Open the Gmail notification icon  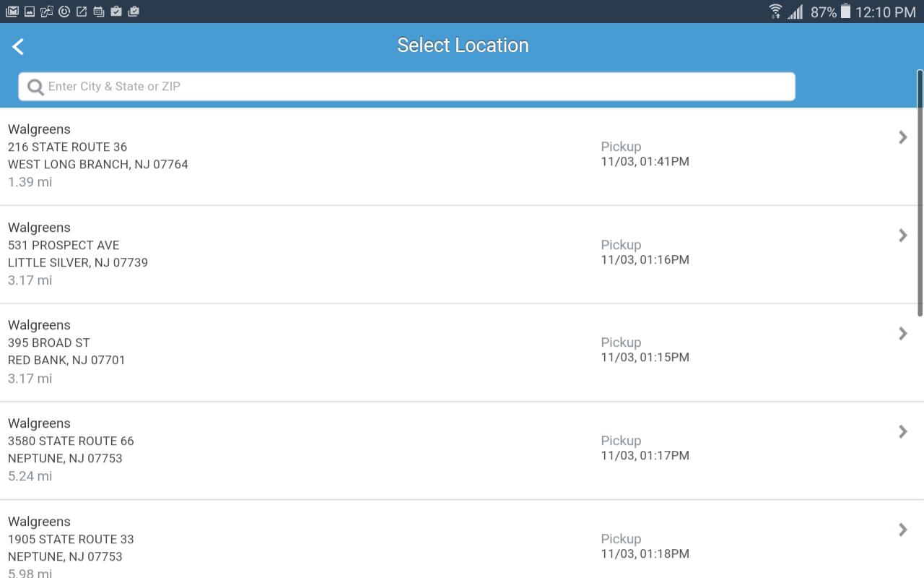pos(12,12)
